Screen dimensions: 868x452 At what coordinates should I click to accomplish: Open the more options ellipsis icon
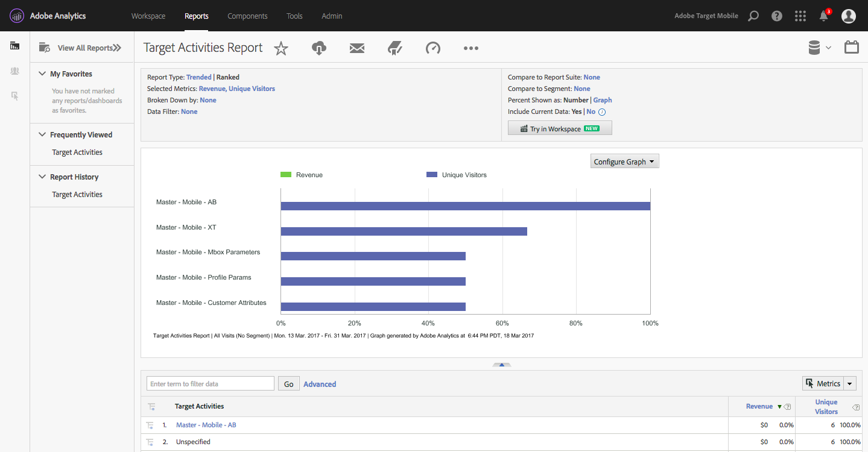coord(471,48)
